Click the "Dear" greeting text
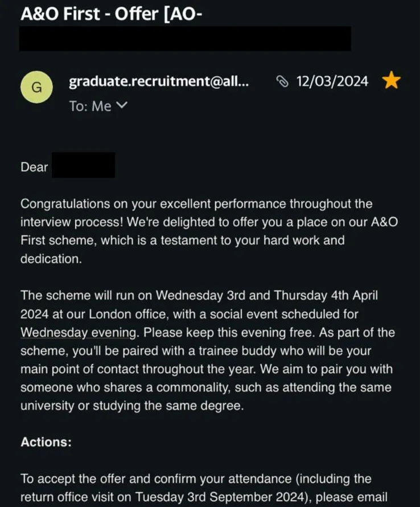420x507 pixels. click(x=34, y=167)
